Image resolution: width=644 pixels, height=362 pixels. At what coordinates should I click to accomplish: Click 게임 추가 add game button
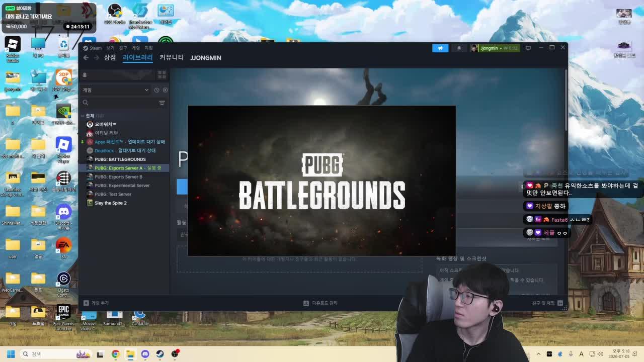pyautogui.click(x=96, y=303)
